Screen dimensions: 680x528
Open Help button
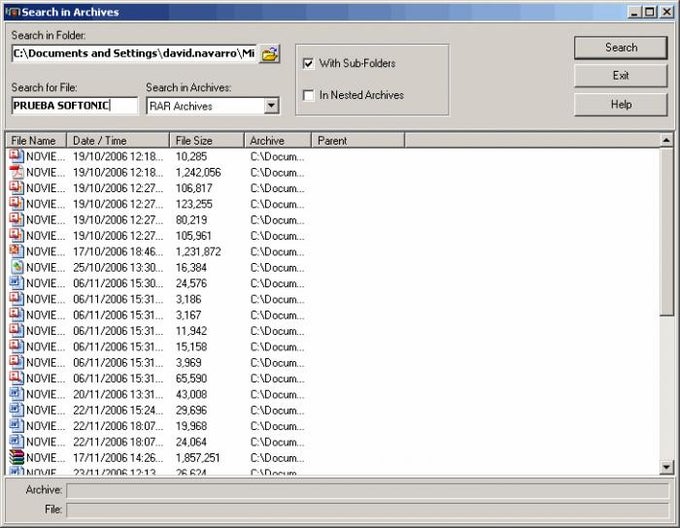[621, 104]
